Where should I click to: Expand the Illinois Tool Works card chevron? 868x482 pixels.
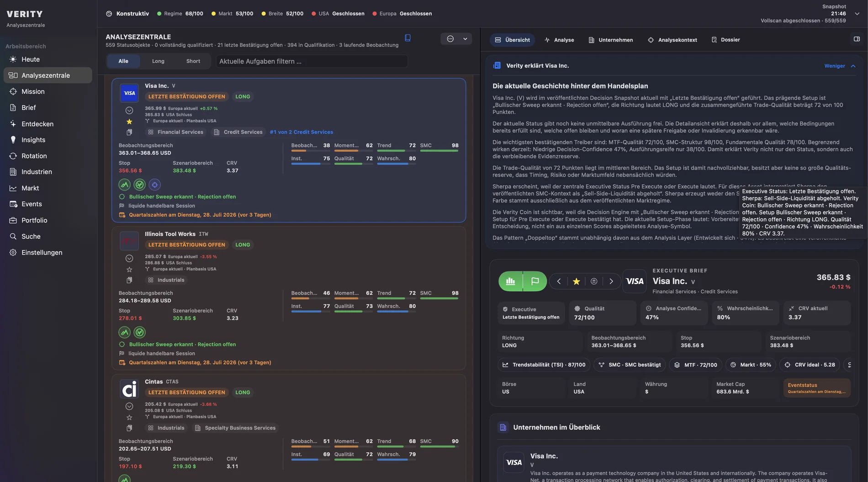pyautogui.click(x=129, y=259)
